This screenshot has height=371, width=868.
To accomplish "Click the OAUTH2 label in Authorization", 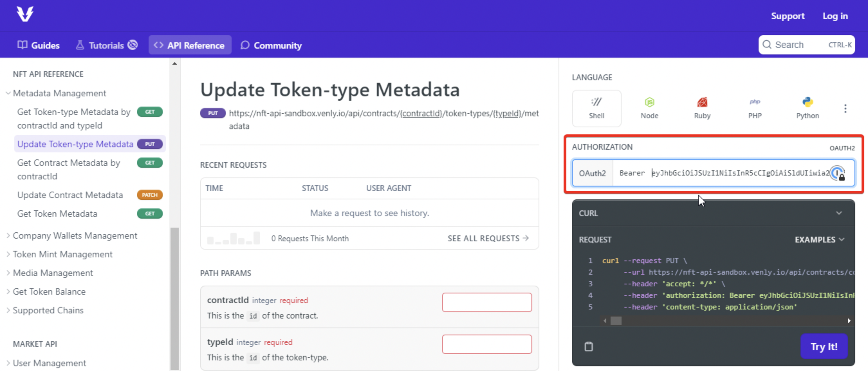I will click(842, 148).
